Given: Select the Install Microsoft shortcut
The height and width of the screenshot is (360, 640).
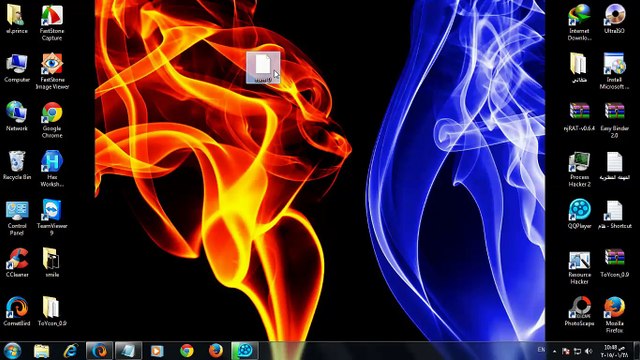Looking at the screenshot, I should click(x=614, y=71).
